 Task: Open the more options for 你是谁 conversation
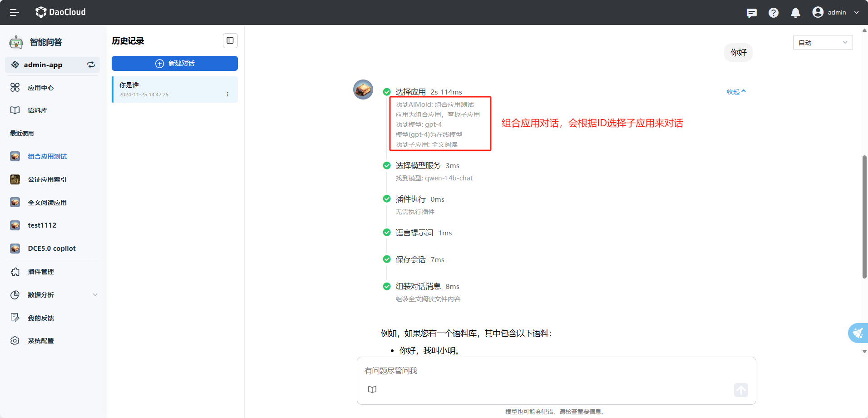(x=228, y=94)
